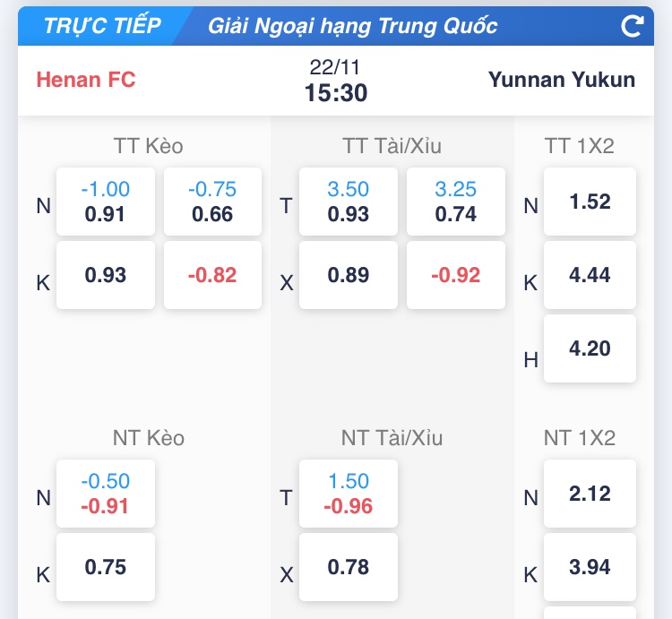This screenshot has width=672, height=619.
Task: Select TT Kèo -0.75 odds 0.66
Action: 212,202
